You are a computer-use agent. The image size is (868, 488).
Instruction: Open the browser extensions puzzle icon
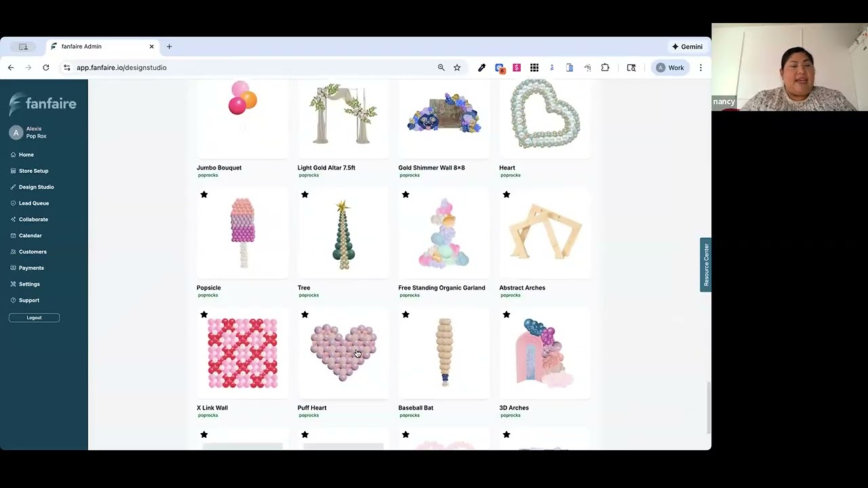[x=605, y=68]
